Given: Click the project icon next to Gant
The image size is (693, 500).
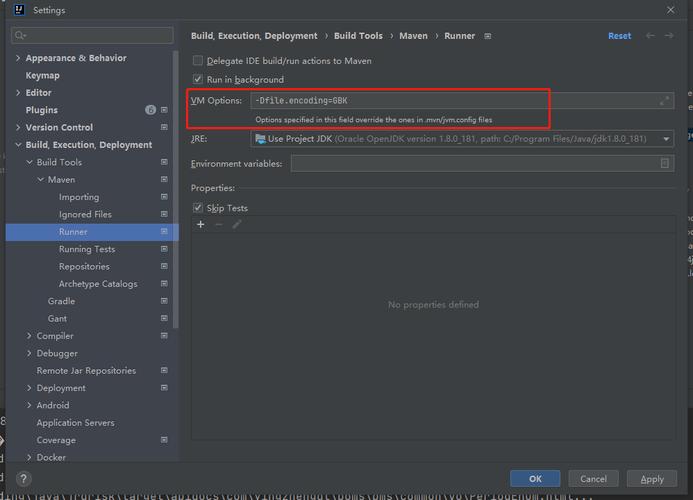Looking at the screenshot, I should click(164, 318).
